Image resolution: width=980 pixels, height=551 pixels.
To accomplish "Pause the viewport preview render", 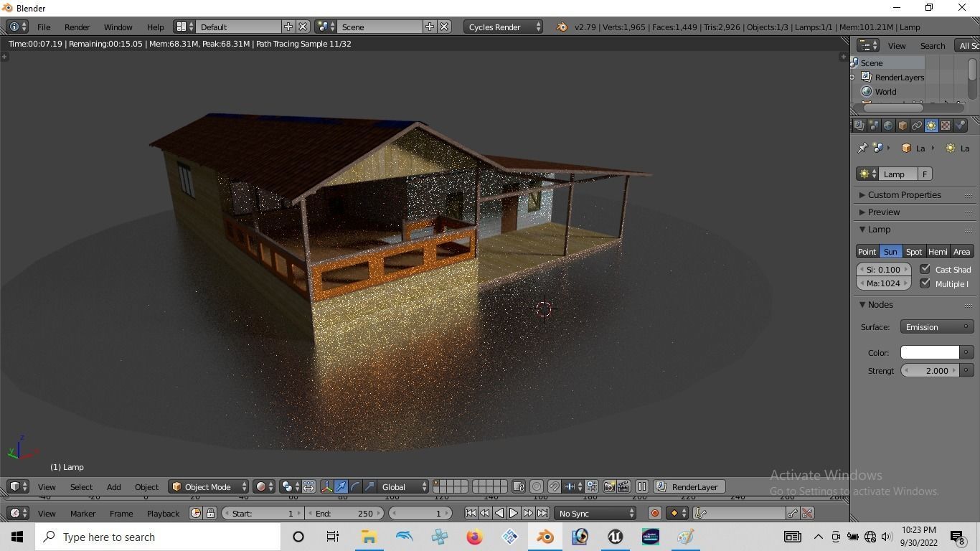I will pyautogui.click(x=642, y=486).
